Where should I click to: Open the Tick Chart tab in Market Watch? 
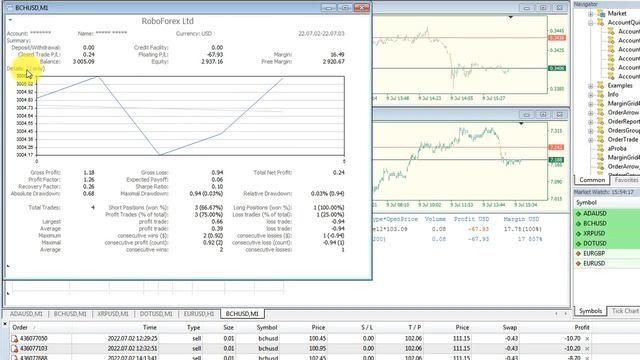(624, 311)
